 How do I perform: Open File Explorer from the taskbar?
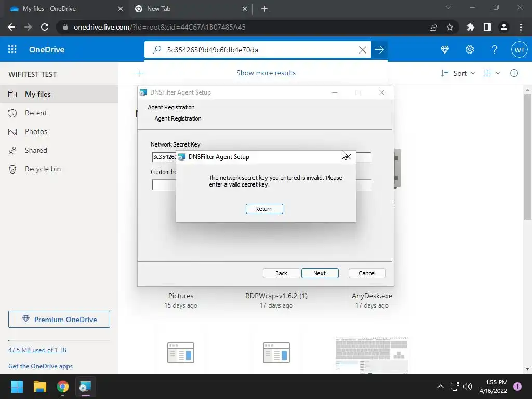coord(39,387)
